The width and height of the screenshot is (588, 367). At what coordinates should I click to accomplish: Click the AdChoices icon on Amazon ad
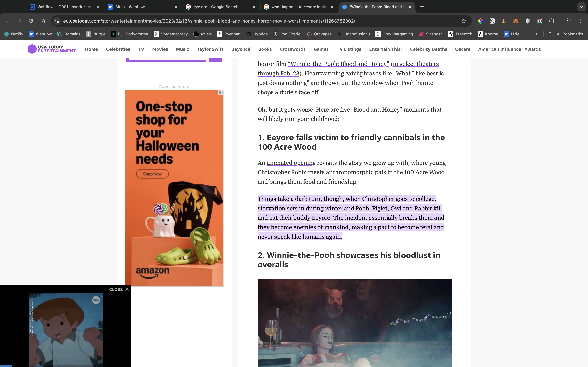click(221, 92)
